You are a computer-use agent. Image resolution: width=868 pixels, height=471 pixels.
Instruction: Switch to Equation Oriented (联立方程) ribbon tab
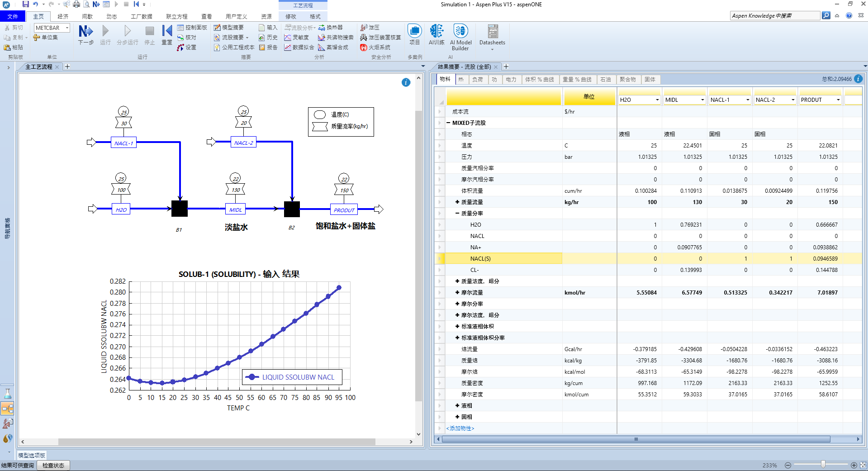coord(176,16)
